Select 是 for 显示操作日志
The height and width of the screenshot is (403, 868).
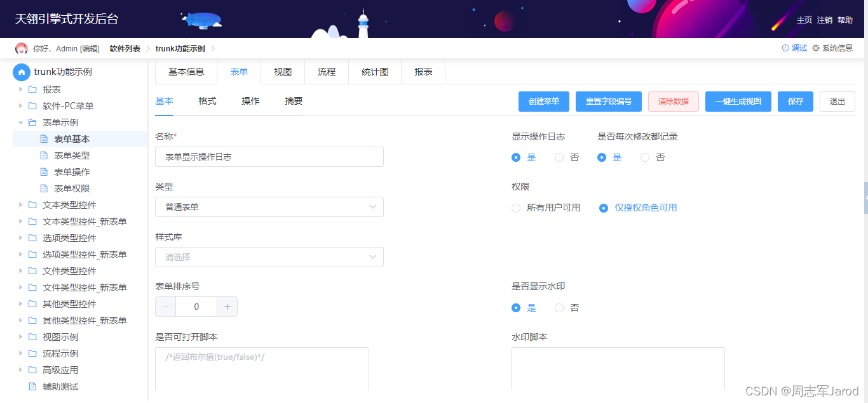pos(516,157)
